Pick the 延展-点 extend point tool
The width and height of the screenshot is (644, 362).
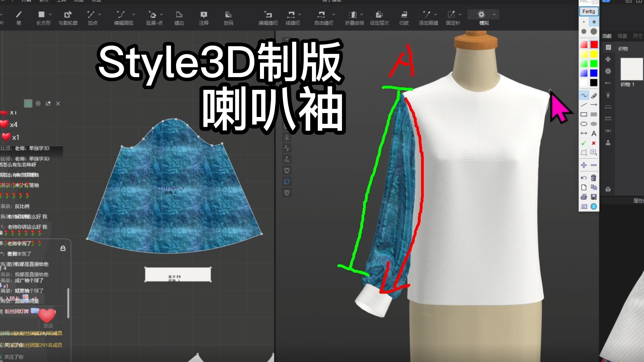pos(154,18)
